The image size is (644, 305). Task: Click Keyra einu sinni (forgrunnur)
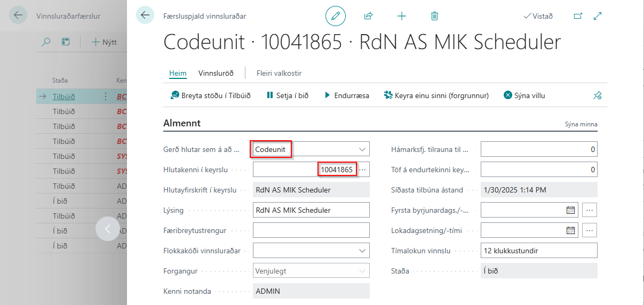tap(436, 95)
